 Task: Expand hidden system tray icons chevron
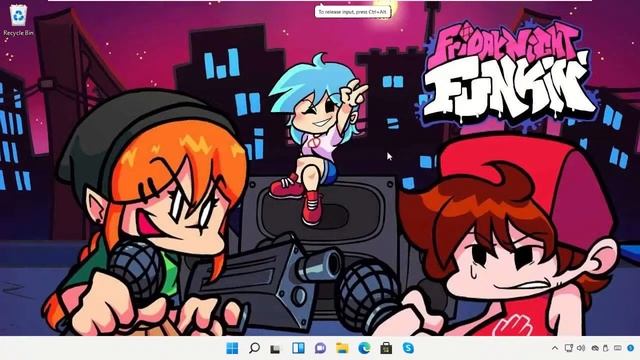(x=555, y=348)
